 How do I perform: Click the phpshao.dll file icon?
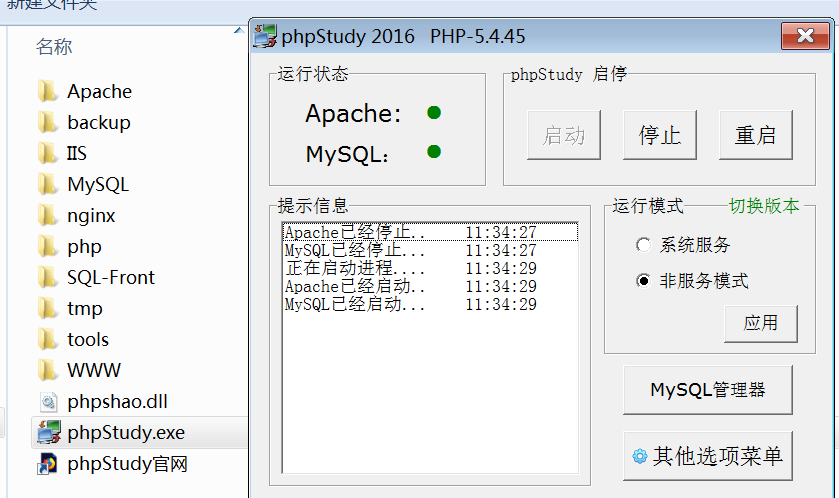49,402
